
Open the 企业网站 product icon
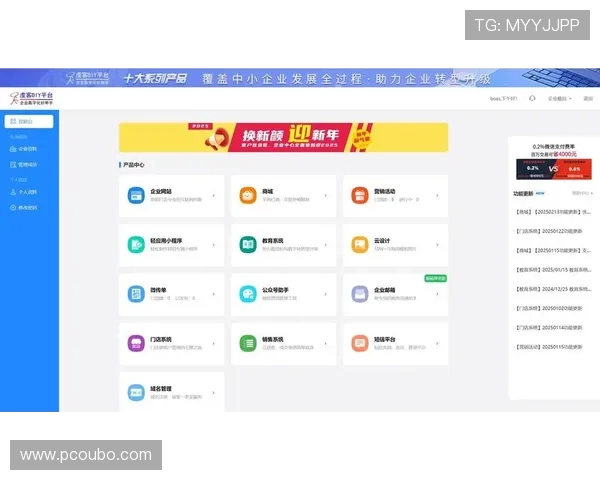[x=136, y=196]
